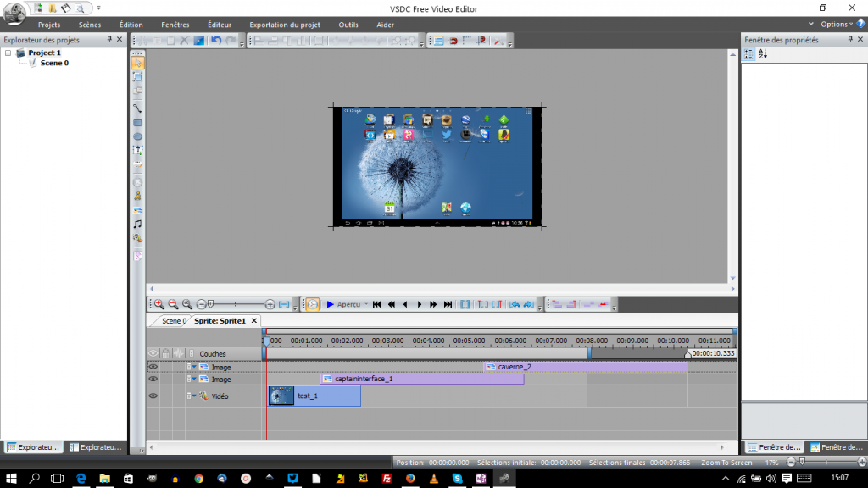Image resolution: width=868 pixels, height=488 pixels.
Task: Open the Exportation du projet menu
Action: click(x=284, y=25)
